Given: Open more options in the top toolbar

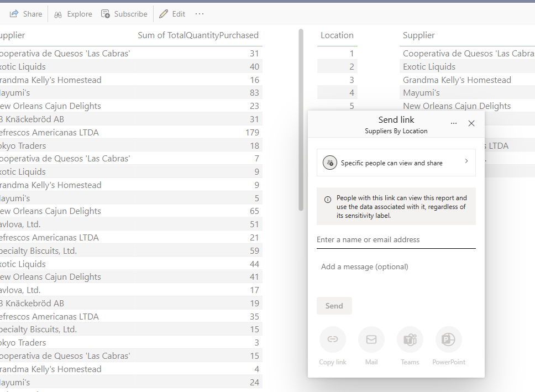Looking at the screenshot, I should 200,13.
